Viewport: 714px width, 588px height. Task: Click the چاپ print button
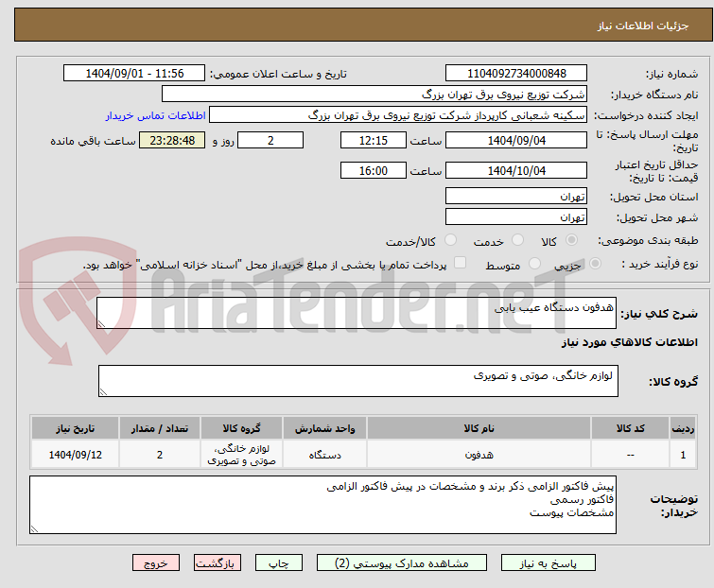(x=279, y=563)
